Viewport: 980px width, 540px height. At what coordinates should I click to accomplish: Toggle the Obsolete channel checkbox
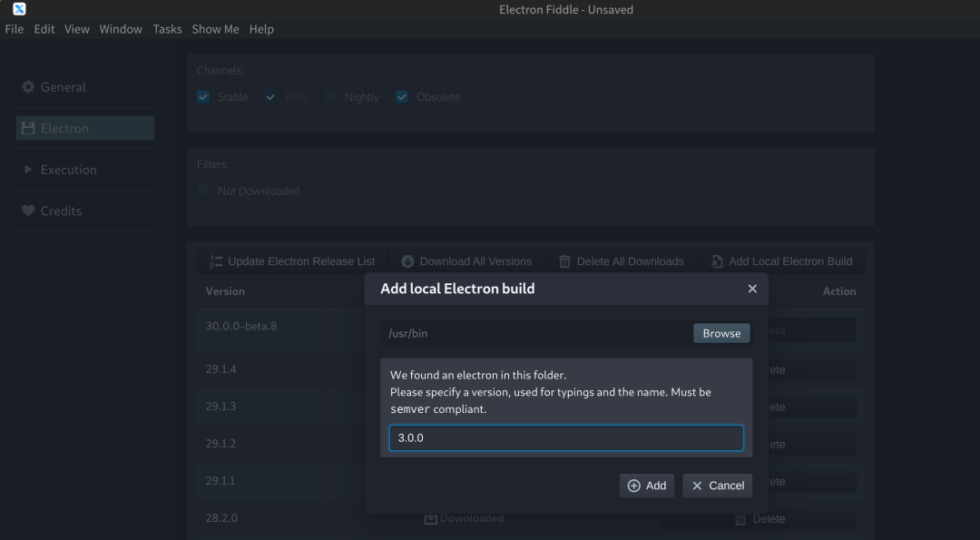coord(402,97)
